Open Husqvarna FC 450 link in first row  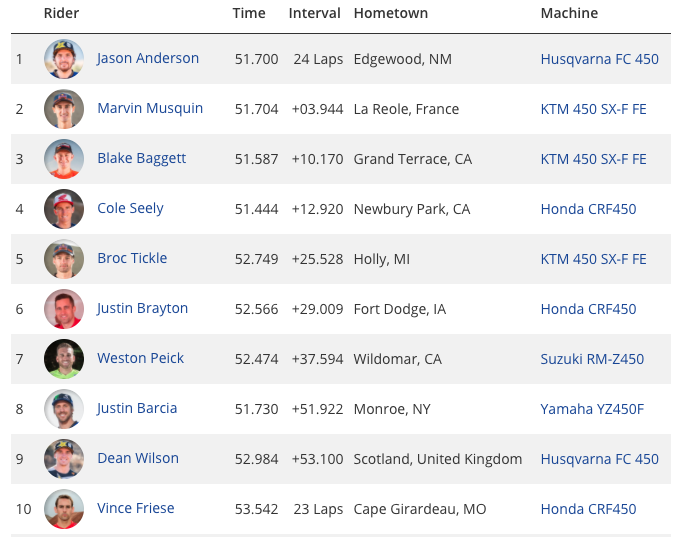(x=599, y=59)
